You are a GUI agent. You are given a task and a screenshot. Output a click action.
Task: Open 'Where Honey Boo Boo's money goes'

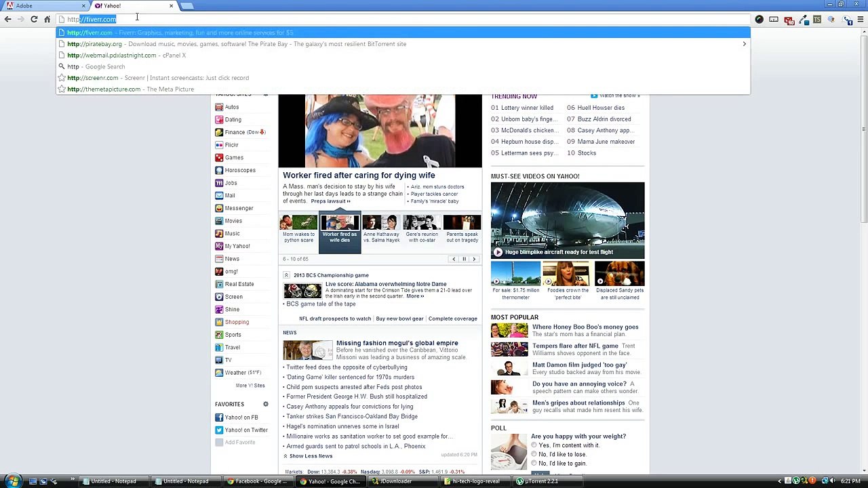pyautogui.click(x=585, y=327)
